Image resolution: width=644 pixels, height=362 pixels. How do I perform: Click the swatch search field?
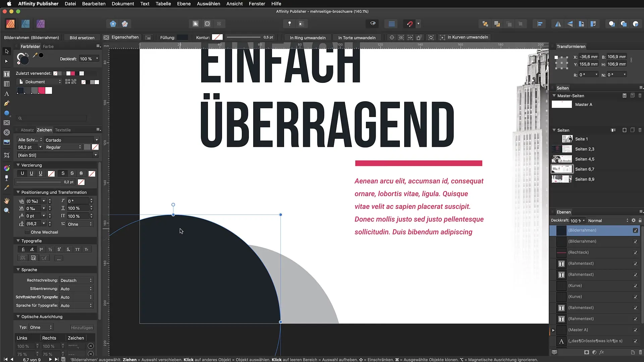tap(52, 118)
